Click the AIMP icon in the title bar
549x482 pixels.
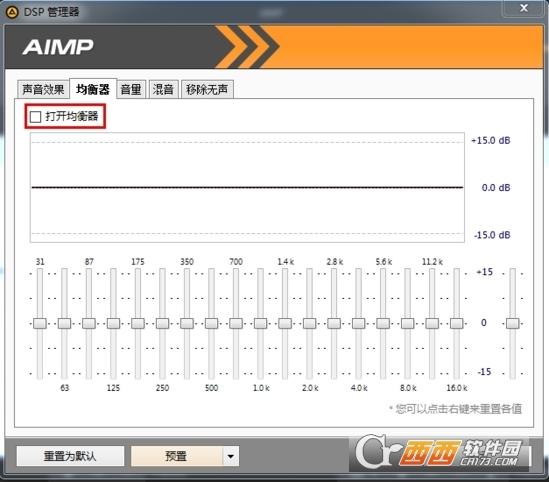[x=12, y=12]
